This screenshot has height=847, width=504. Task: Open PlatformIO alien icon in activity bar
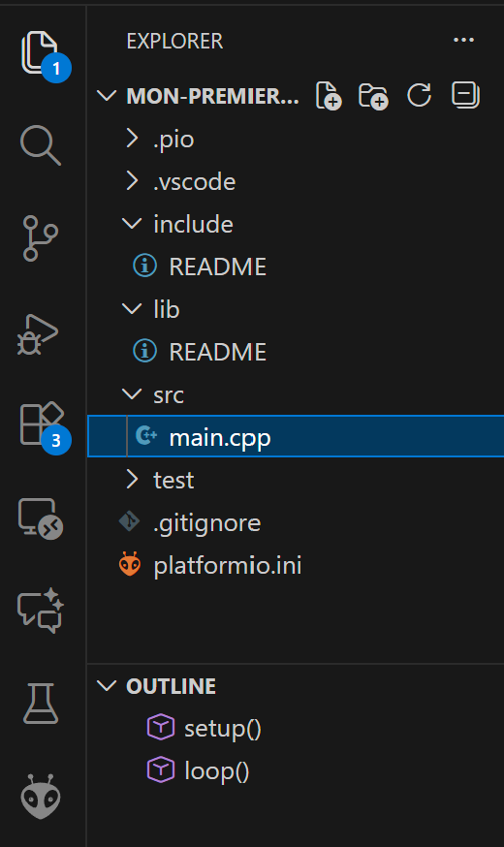pos(41,797)
